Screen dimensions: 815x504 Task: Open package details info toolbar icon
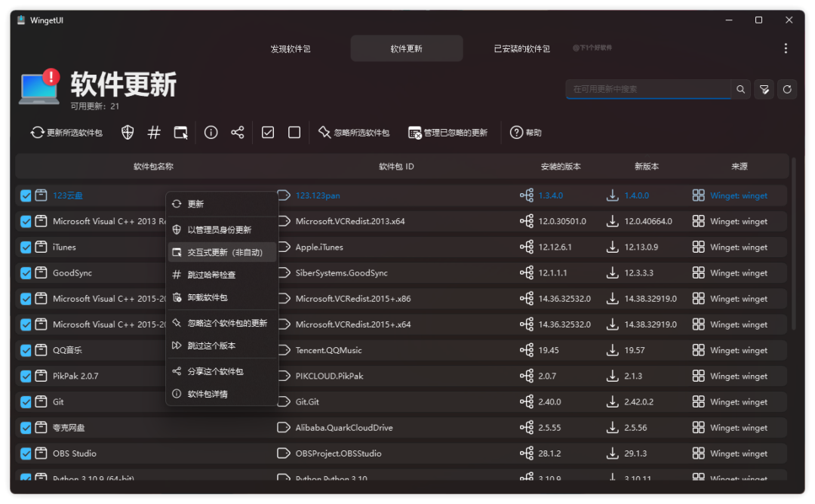[211, 133]
